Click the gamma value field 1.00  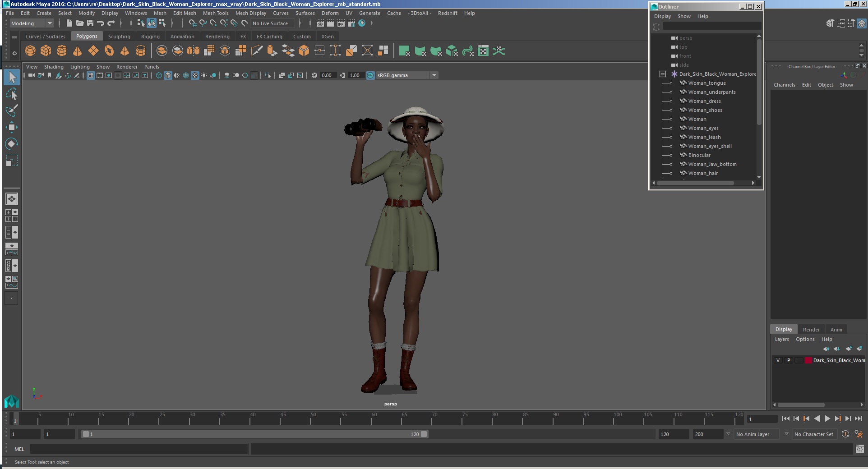click(356, 75)
